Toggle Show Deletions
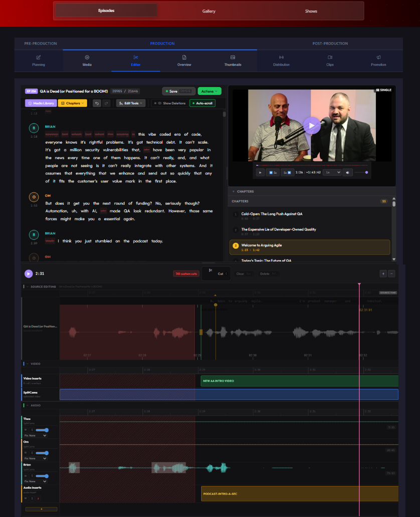Viewport: 420px width, 517px height. (170, 103)
